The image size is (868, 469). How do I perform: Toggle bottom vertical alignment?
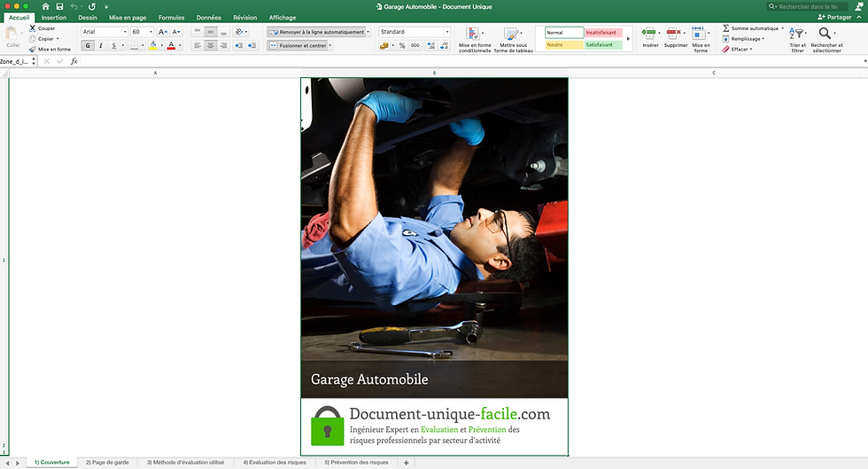223,32
